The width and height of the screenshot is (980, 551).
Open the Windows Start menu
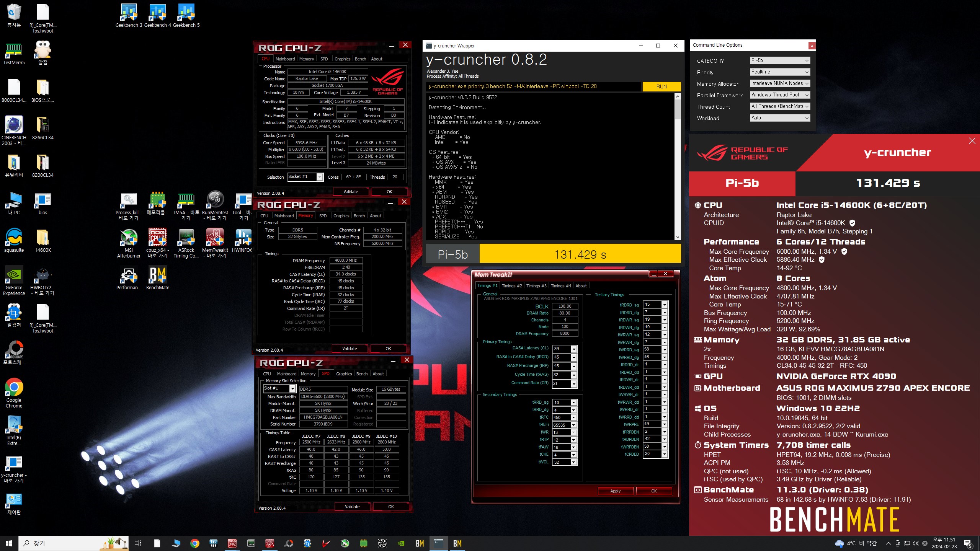9,543
